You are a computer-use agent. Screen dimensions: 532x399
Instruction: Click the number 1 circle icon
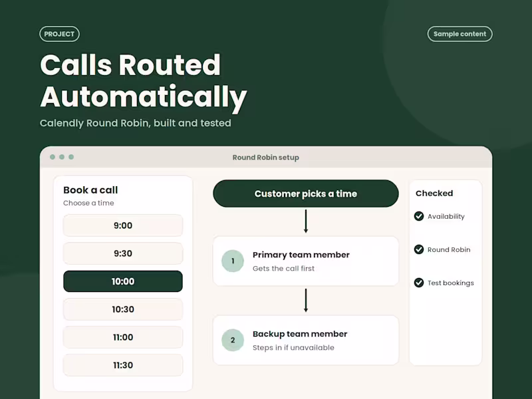(x=233, y=261)
